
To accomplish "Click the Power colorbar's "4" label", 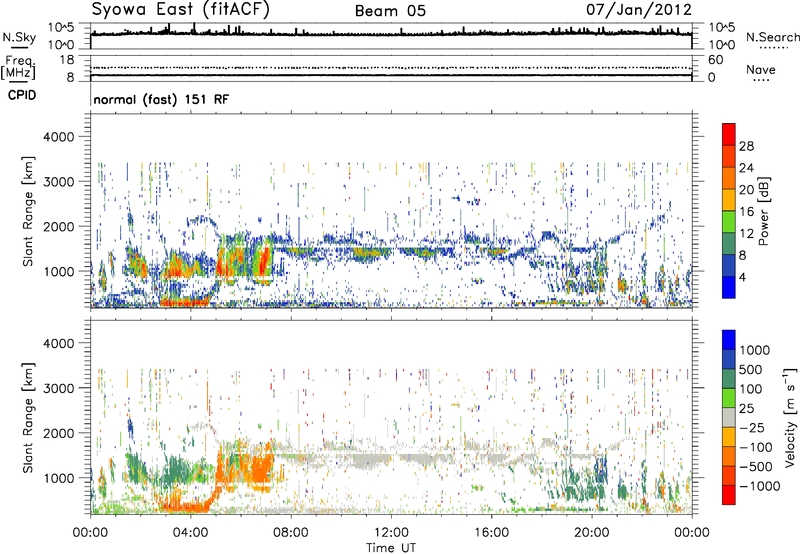I will coord(742,277).
